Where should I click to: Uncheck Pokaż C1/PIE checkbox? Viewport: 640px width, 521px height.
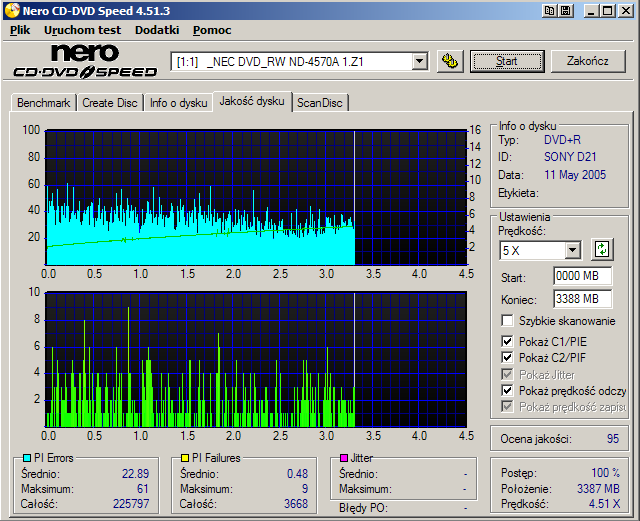coord(507,341)
